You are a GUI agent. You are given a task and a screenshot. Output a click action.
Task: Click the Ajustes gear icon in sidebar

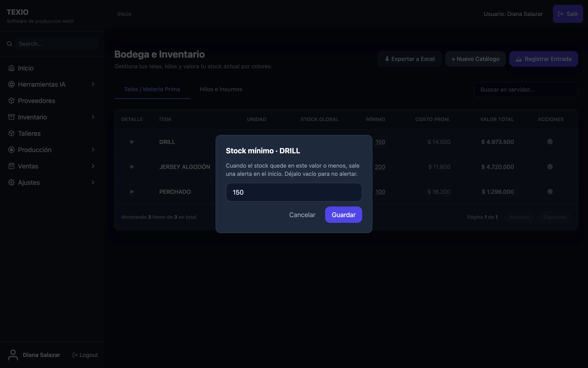point(11,182)
